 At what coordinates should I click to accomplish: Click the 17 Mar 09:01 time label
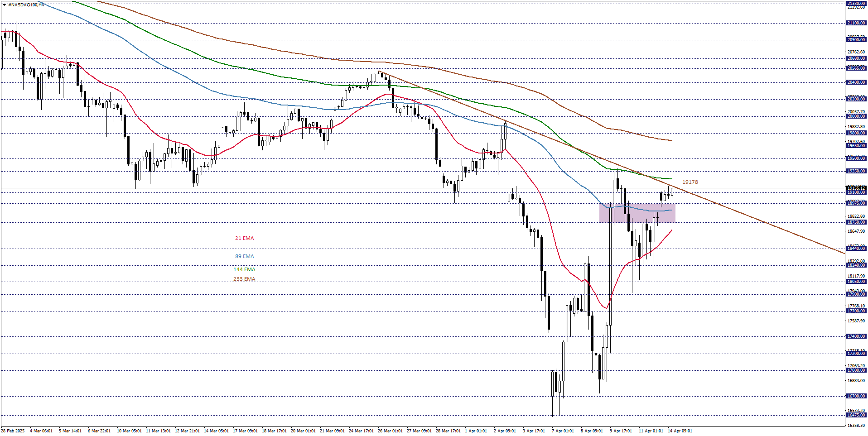[x=245, y=431]
